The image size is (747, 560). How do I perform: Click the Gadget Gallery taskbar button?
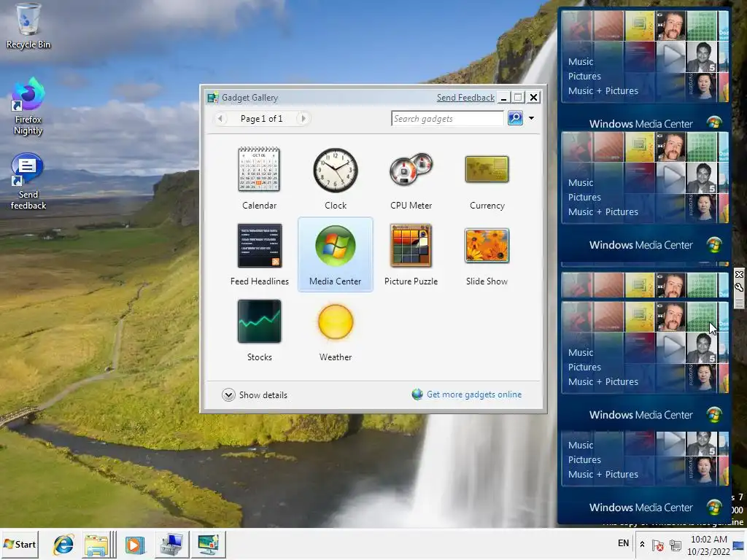pyautogui.click(x=208, y=544)
